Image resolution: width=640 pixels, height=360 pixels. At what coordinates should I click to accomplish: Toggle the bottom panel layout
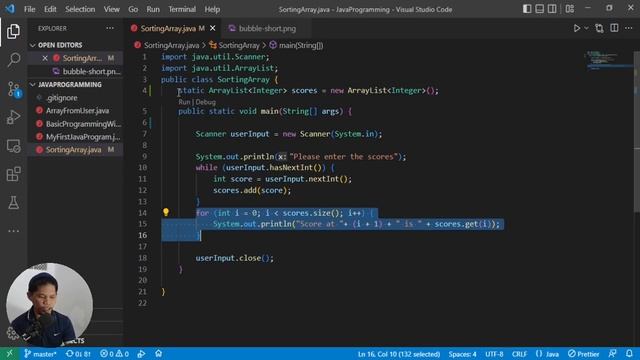(540, 9)
